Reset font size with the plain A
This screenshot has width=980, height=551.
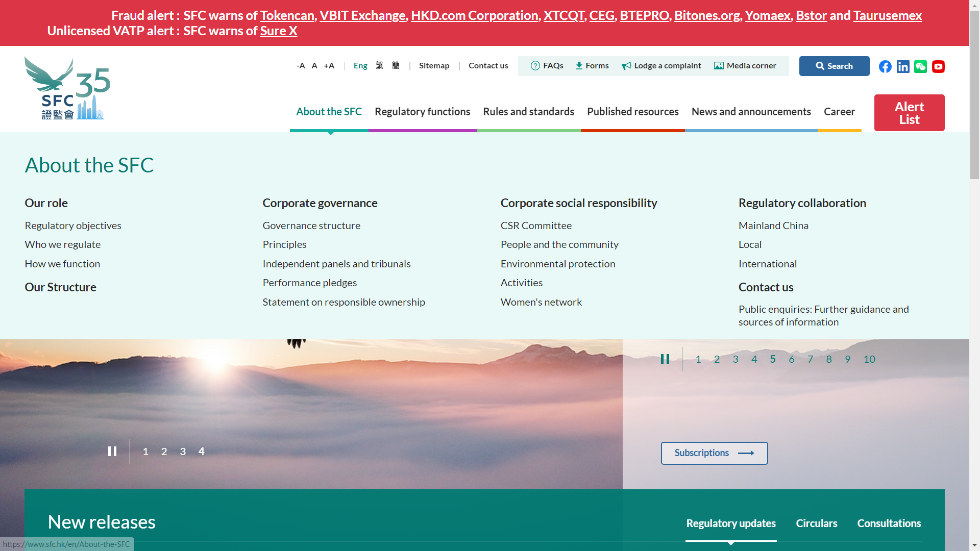[314, 65]
